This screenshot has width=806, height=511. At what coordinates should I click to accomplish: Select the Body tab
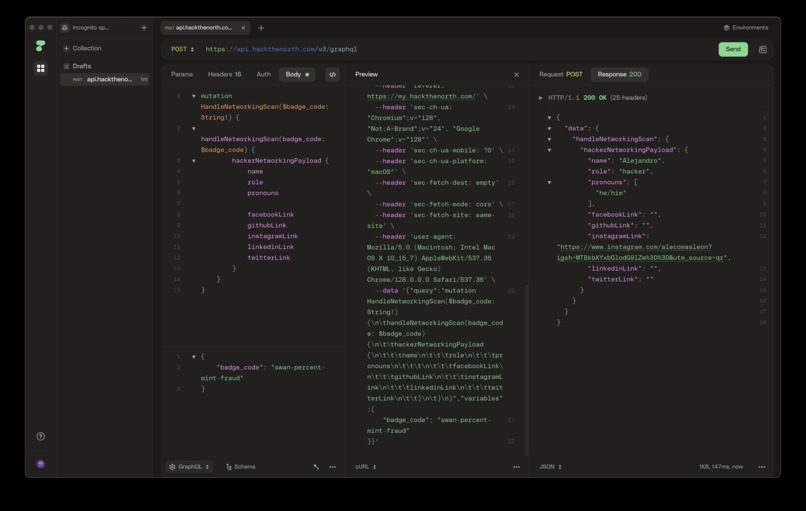297,75
